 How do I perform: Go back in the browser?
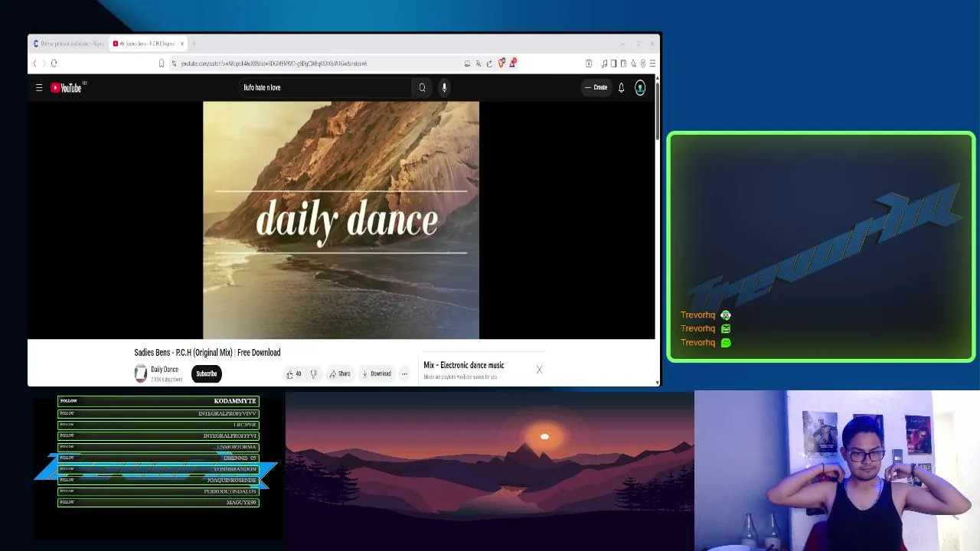click(34, 64)
